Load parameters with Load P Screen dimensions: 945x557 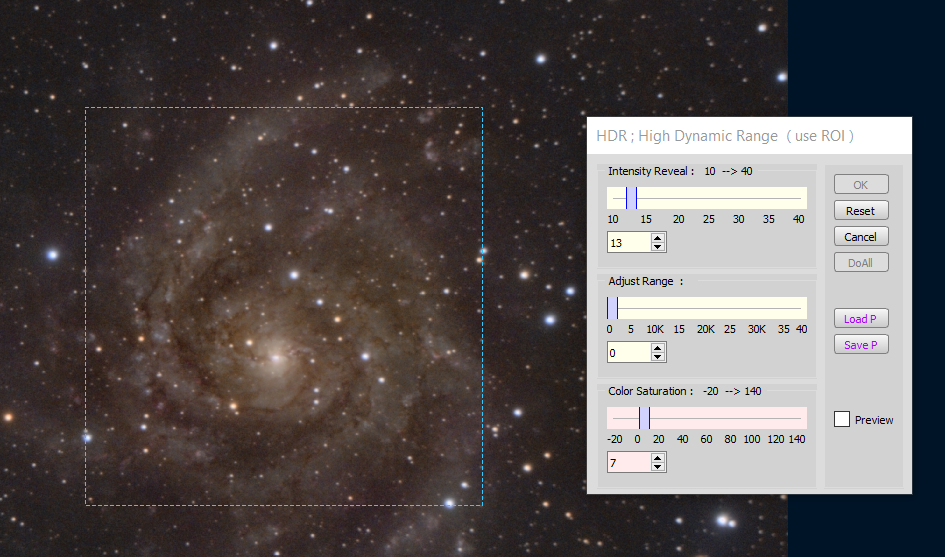pos(861,318)
